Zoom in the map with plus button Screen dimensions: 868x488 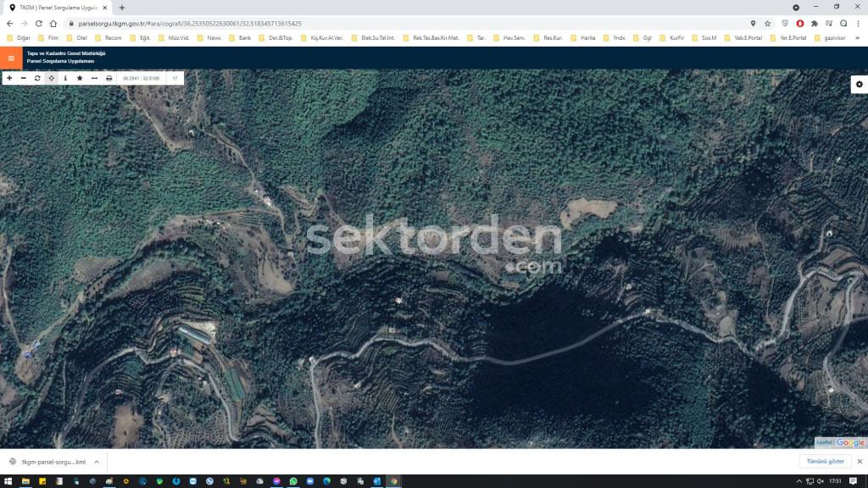[x=9, y=78]
